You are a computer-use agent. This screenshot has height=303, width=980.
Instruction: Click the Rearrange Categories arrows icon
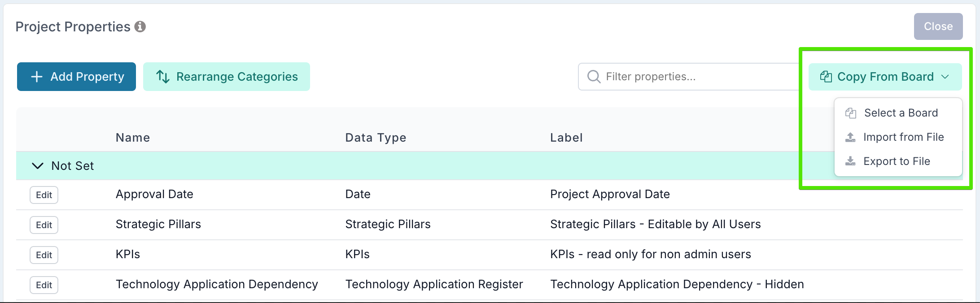click(x=162, y=77)
